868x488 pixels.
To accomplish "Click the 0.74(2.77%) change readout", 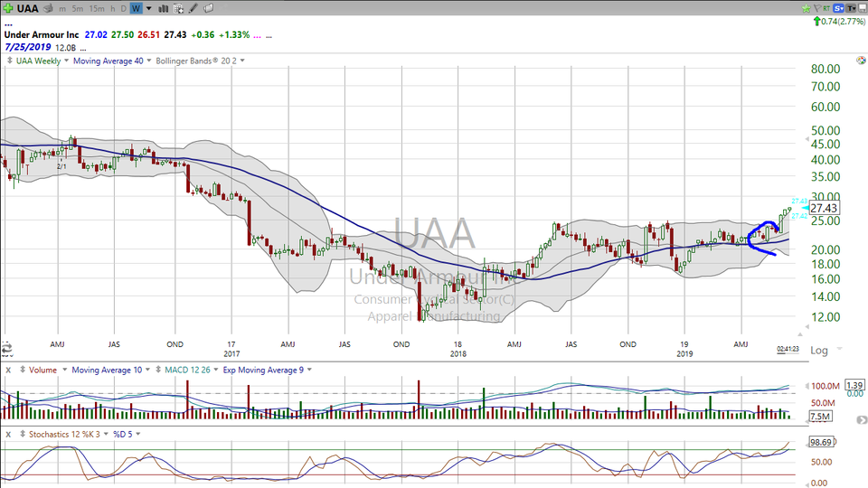I will [x=843, y=22].
